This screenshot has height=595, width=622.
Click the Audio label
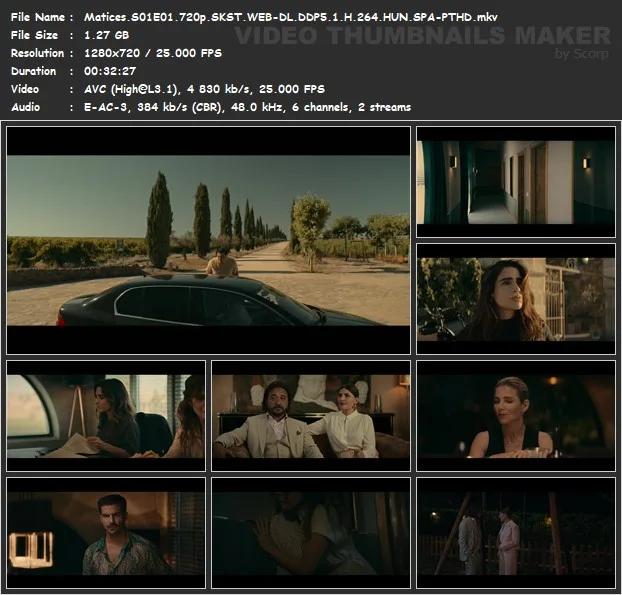(25, 107)
